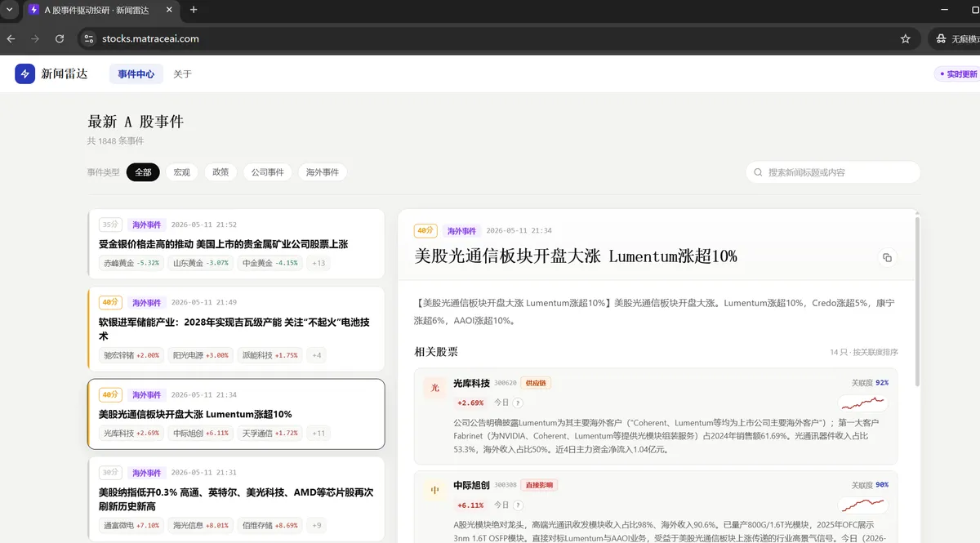Click the browser forward arrow
This screenshot has height=543, width=980.
(x=35, y=38)
